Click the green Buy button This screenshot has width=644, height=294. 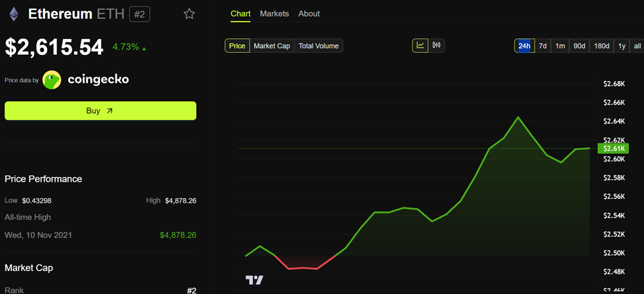tap(100, 111)
